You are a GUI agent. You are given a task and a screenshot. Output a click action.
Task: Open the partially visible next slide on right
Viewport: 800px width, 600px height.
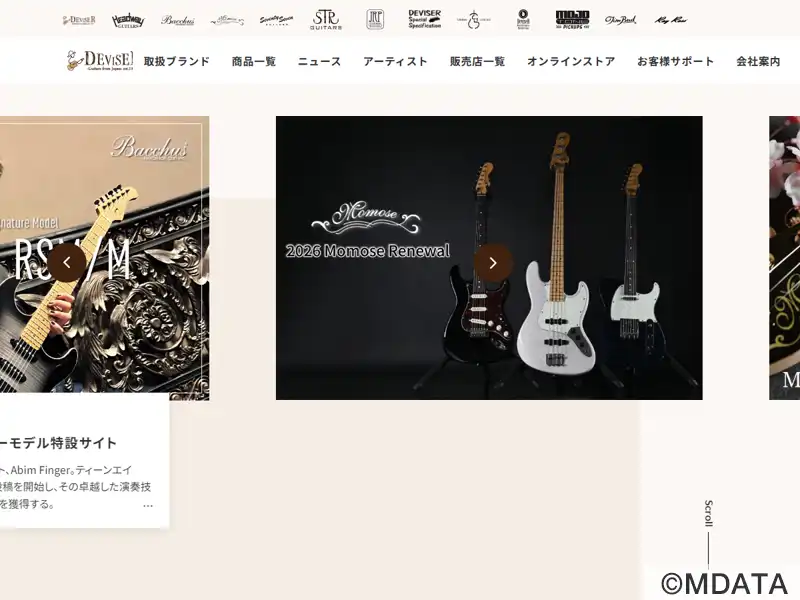click(785, 258)
